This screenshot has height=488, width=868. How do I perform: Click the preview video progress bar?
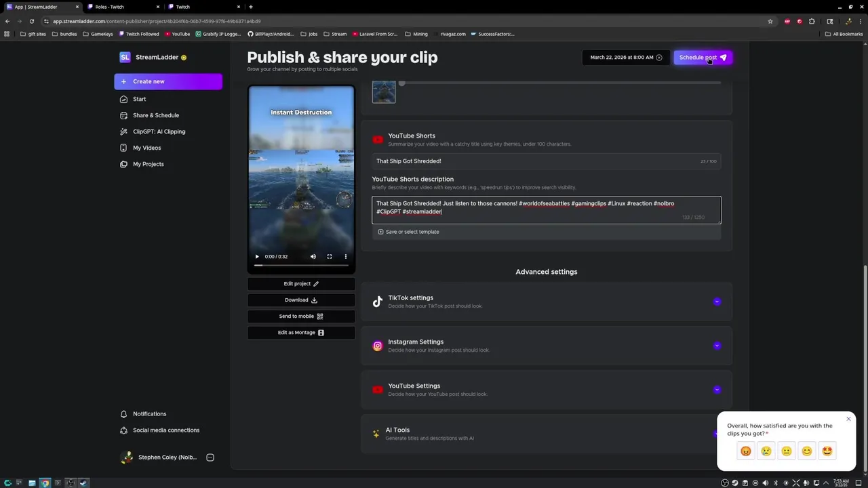[x=301, y=266]
